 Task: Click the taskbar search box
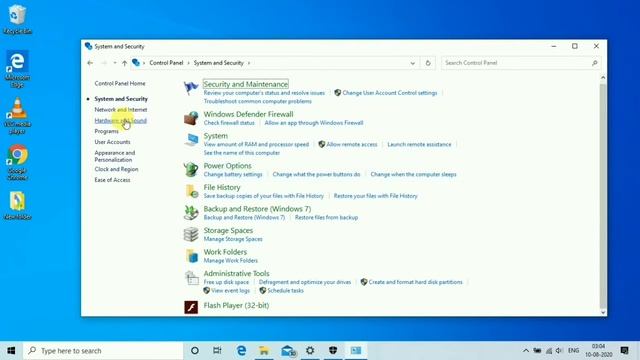(x=104, y=351)
